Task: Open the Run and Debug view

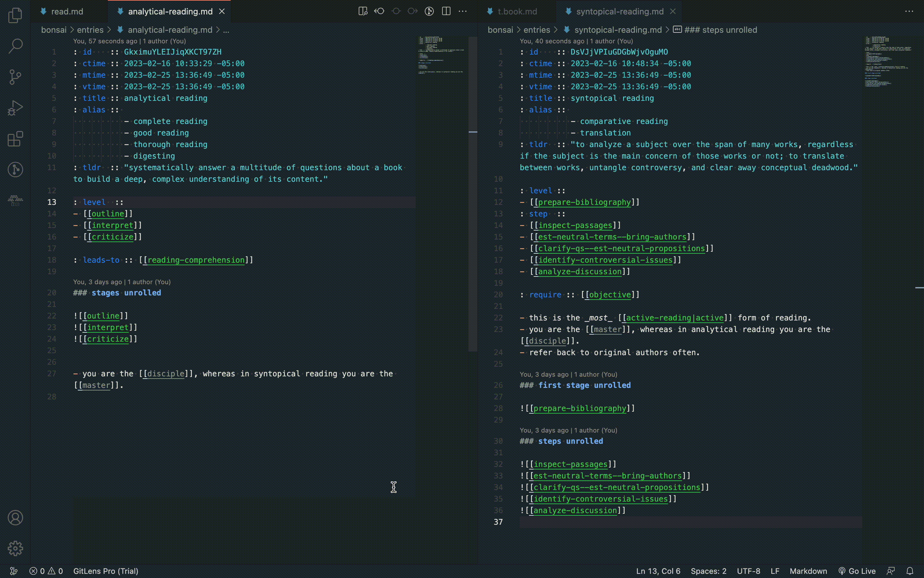Action: [15, 108]
